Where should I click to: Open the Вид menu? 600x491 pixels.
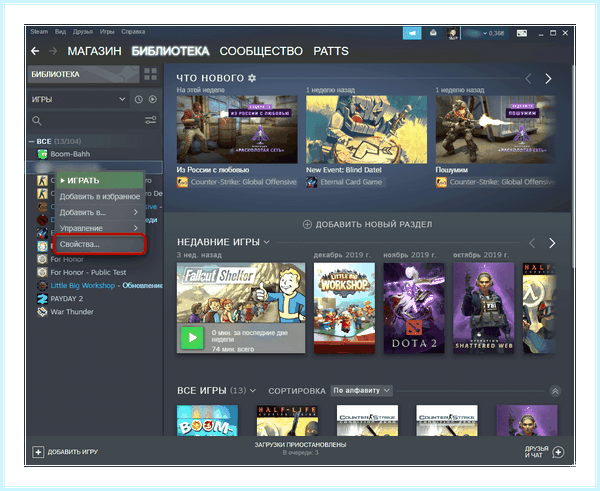tap(60, 32)
